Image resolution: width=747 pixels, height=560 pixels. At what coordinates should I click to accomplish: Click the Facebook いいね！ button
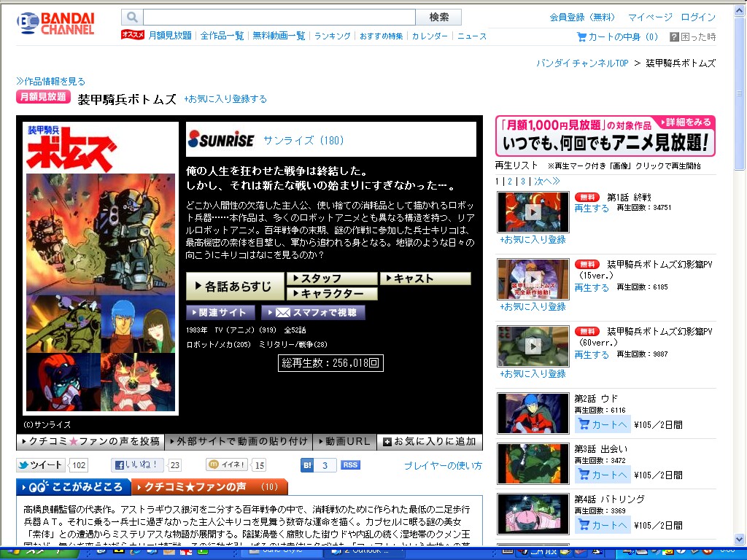pos(137,464)
